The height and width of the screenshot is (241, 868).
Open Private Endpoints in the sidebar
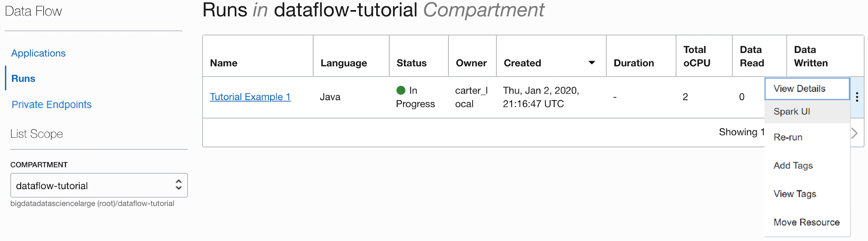pos(51,104)
